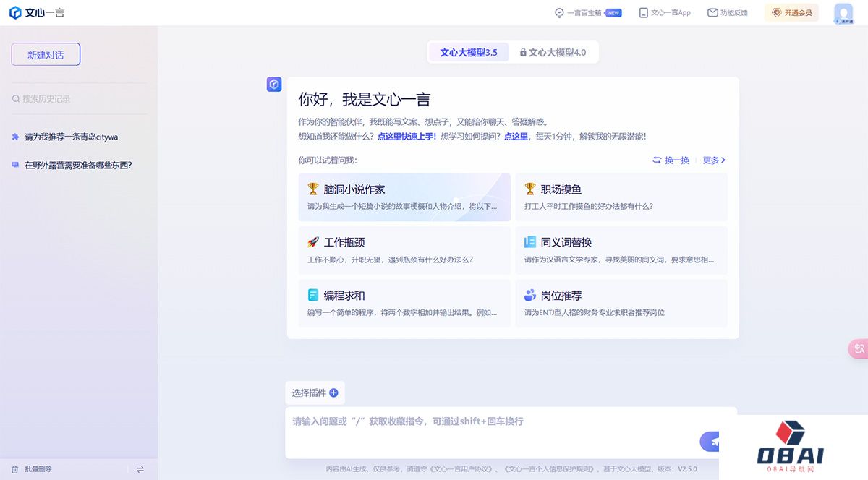
Task: Click the 点这里 link about 如何提问
Action: (516, 136)
